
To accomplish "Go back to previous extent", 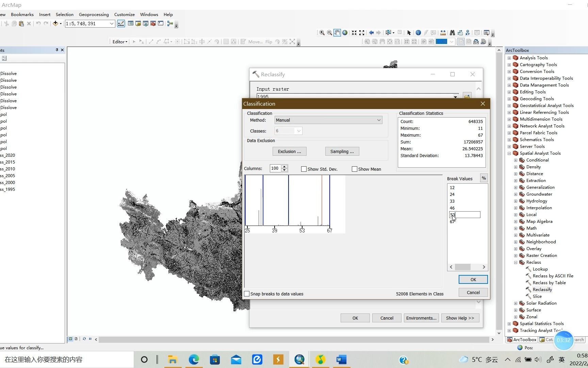I will point(371,33).
